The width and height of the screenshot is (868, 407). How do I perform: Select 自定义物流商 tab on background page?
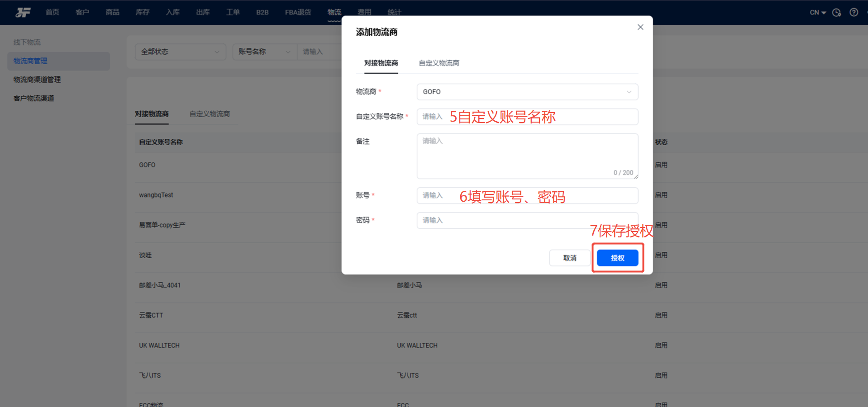210,114
